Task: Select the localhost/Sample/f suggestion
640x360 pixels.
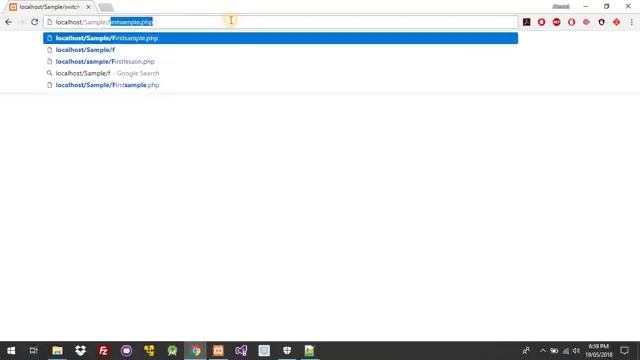Action: click(x=280, y=50)
